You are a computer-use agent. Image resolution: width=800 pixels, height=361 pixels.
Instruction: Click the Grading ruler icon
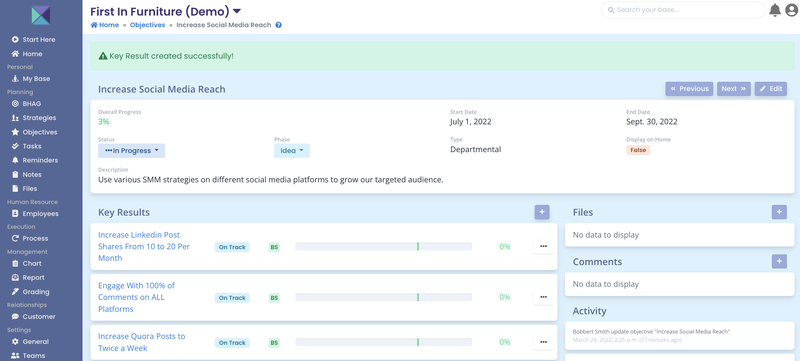pos(15,292)
